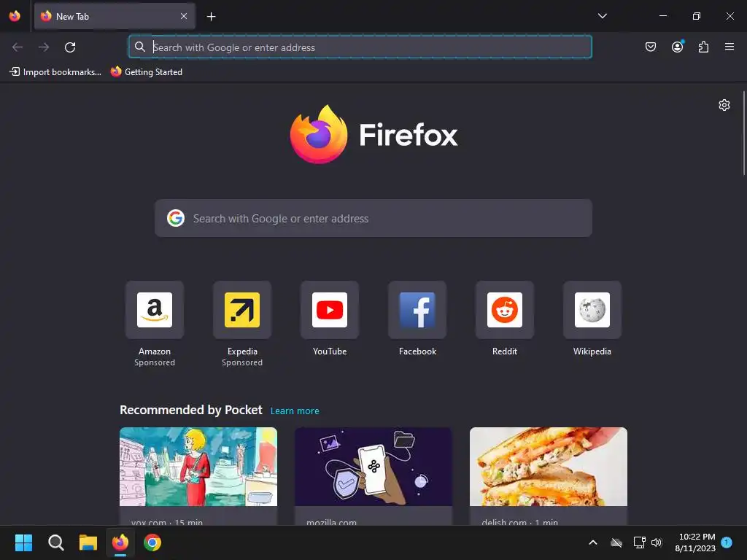Click the Google logo in search box
Screen dimensions: 747x560
click(x=176, y=218)
